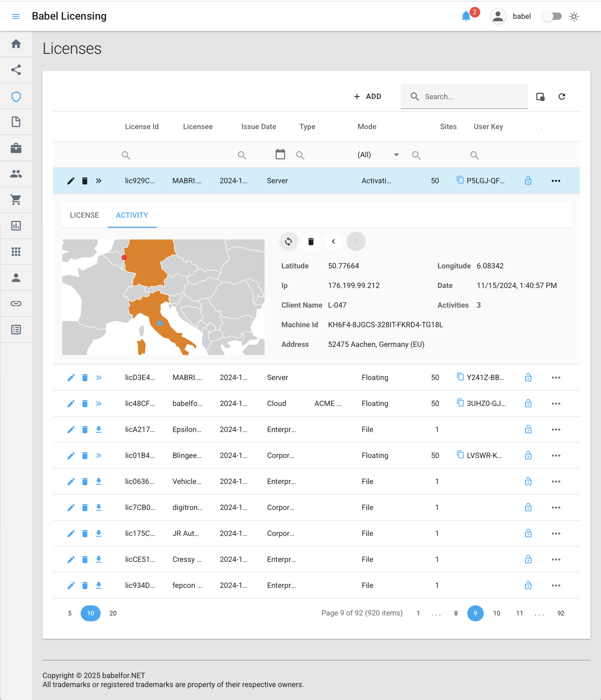Click the column chooser icon
Viewport: 601px width, 700px height.
point(540,97)
